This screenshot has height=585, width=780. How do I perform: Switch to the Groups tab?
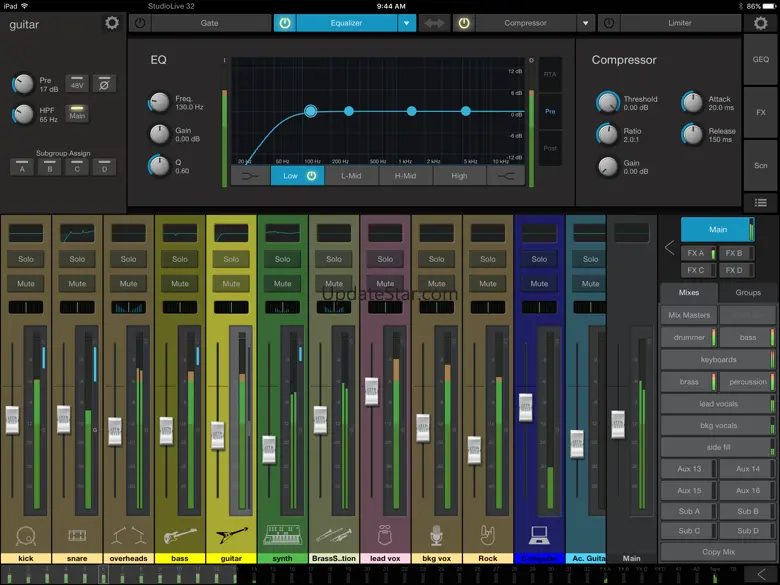(x=748, y=293)
